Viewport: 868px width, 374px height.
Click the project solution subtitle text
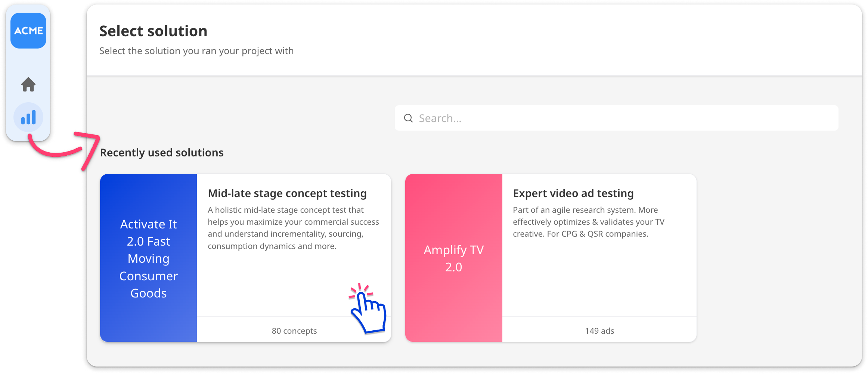(x=196, y=51)
